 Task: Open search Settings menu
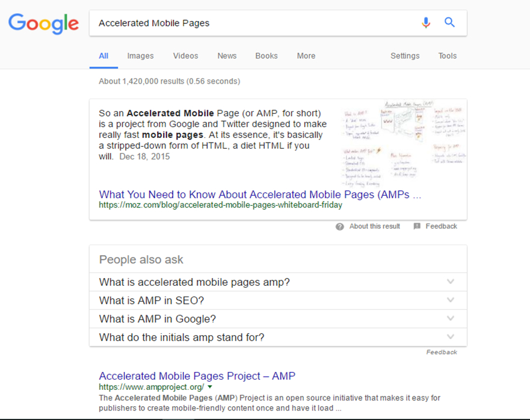click(x=405, y=56)
